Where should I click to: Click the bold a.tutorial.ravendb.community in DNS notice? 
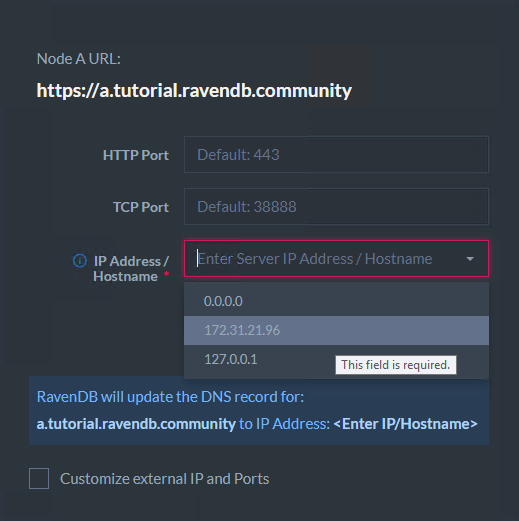point(136,424)
